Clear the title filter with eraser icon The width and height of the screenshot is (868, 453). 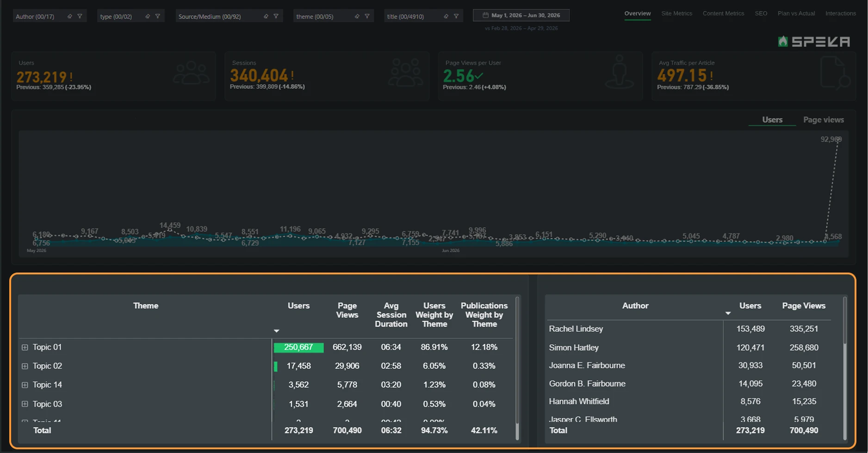tap(446, 16)
